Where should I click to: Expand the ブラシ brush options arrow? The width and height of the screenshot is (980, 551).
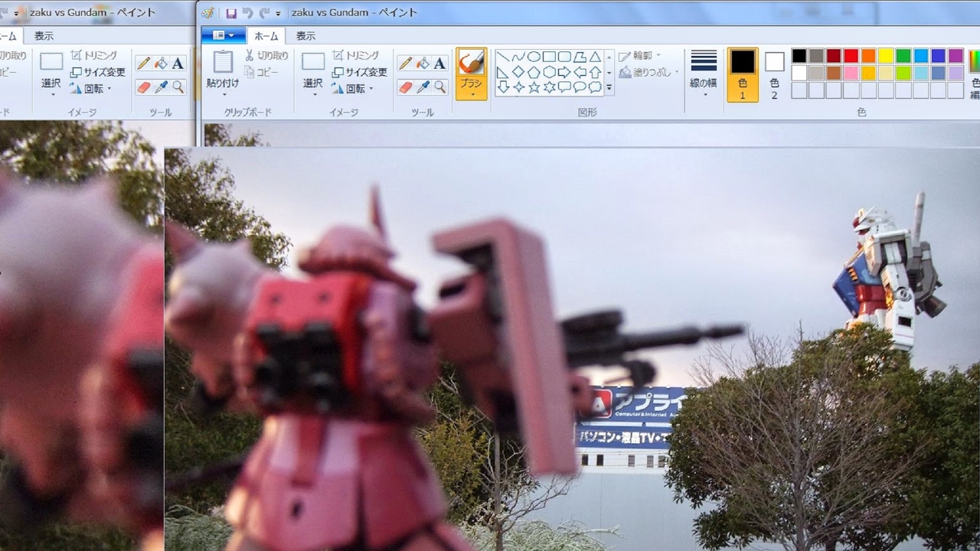tap(471, 93)
